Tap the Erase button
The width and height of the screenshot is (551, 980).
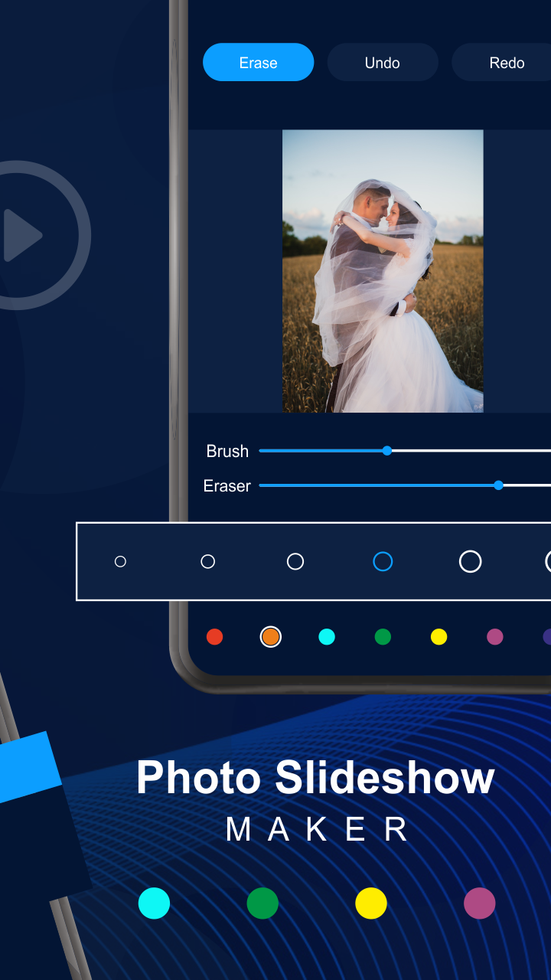(258, 63)
